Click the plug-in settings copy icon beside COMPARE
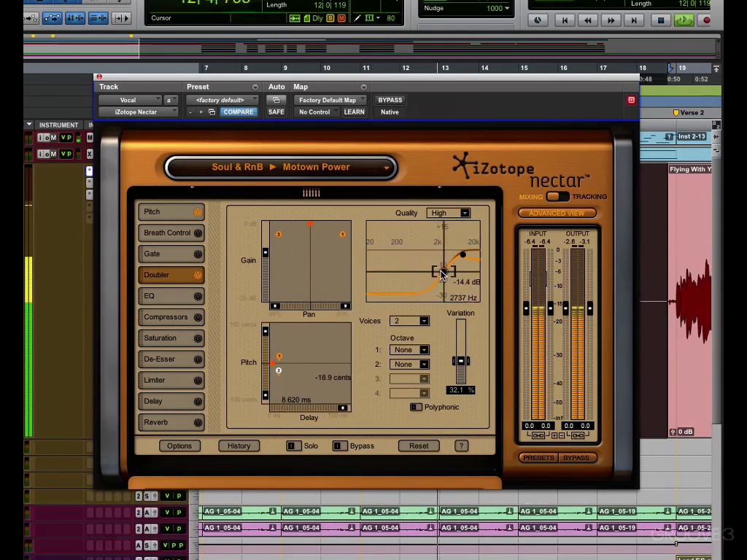The width and height of the screenshot is (747, 560). (x=212, y=112)
